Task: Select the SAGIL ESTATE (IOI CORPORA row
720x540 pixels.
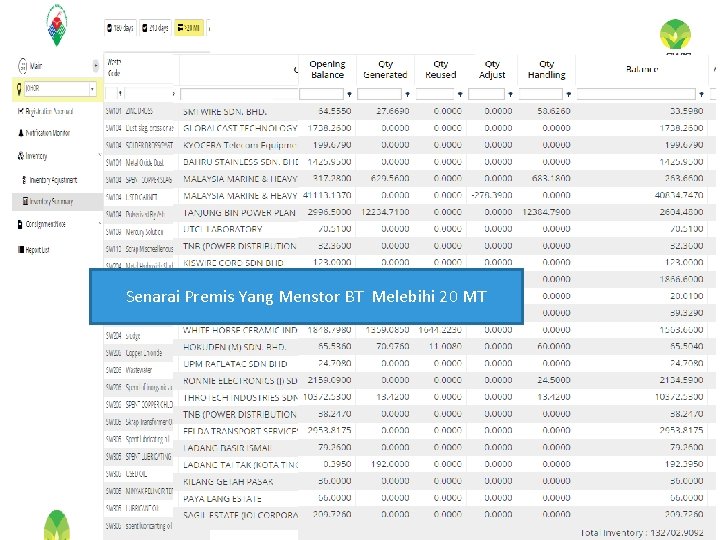Action: (410, 515)
